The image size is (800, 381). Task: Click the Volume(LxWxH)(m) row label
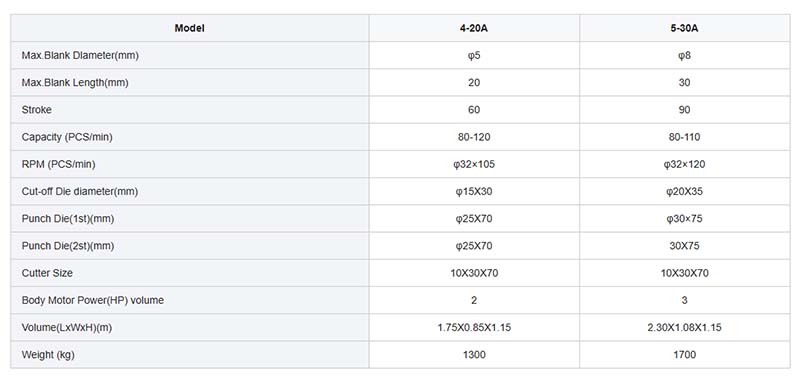67,327
